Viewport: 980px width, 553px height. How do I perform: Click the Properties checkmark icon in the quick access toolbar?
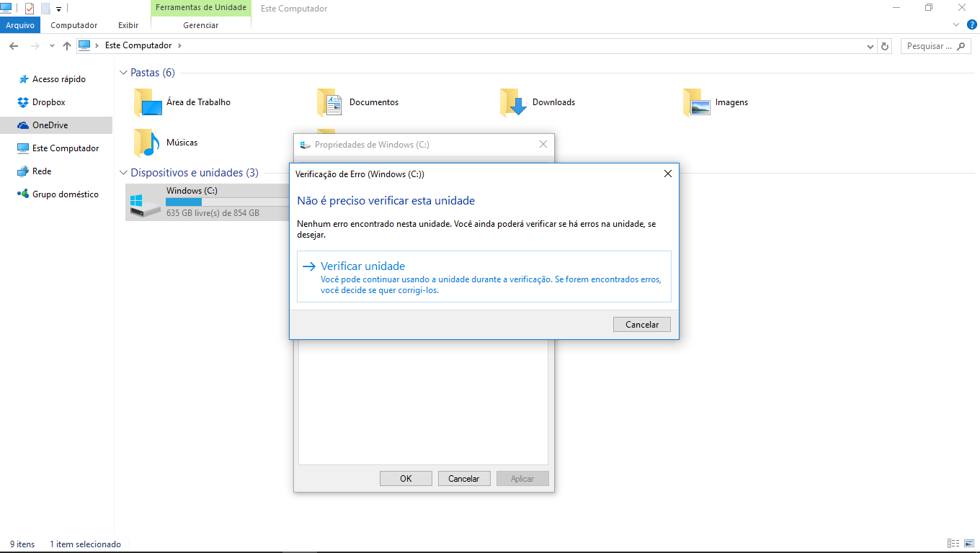click(30, 9)
